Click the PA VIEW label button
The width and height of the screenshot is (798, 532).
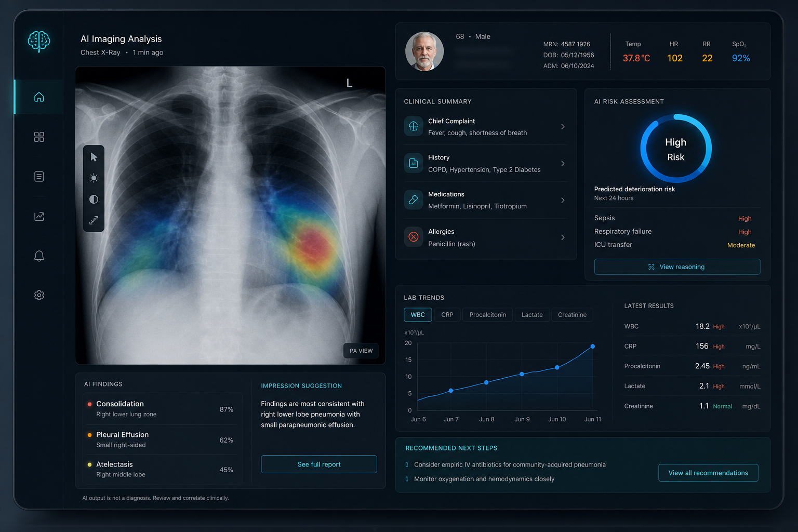point(361,351)
